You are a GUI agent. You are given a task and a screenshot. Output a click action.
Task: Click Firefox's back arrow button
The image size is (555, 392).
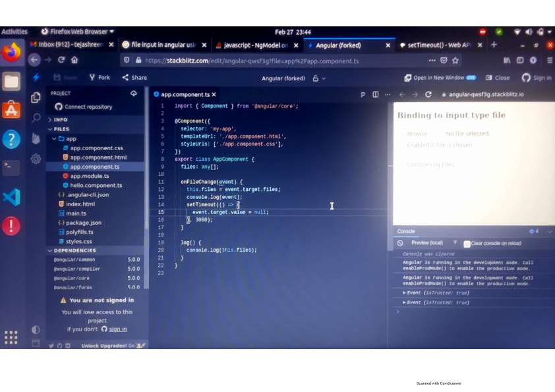34,60
